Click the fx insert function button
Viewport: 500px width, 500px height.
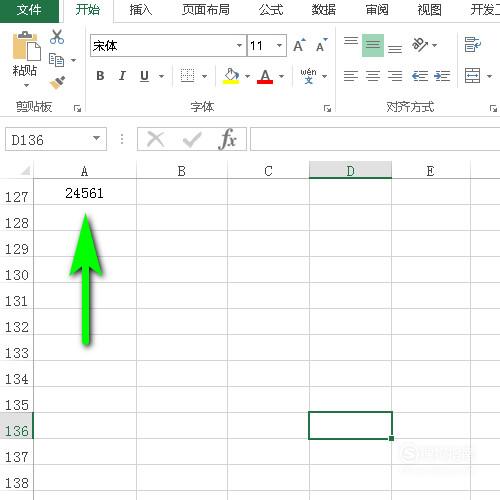228,139
